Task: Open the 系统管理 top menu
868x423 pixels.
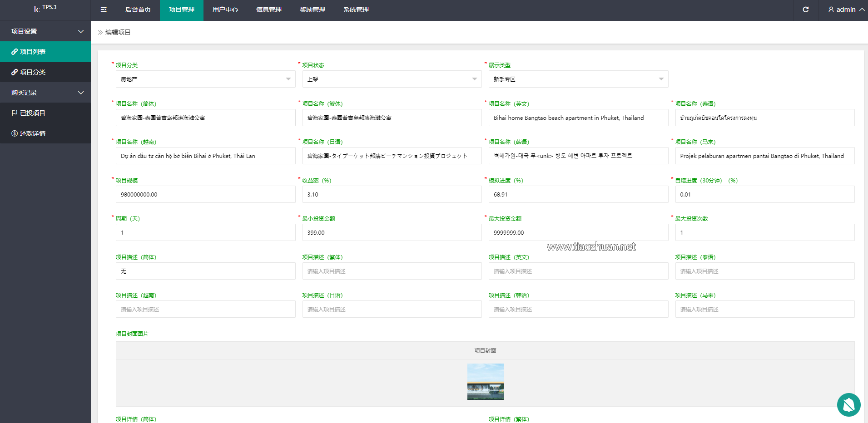Action: tap(356, 10)
